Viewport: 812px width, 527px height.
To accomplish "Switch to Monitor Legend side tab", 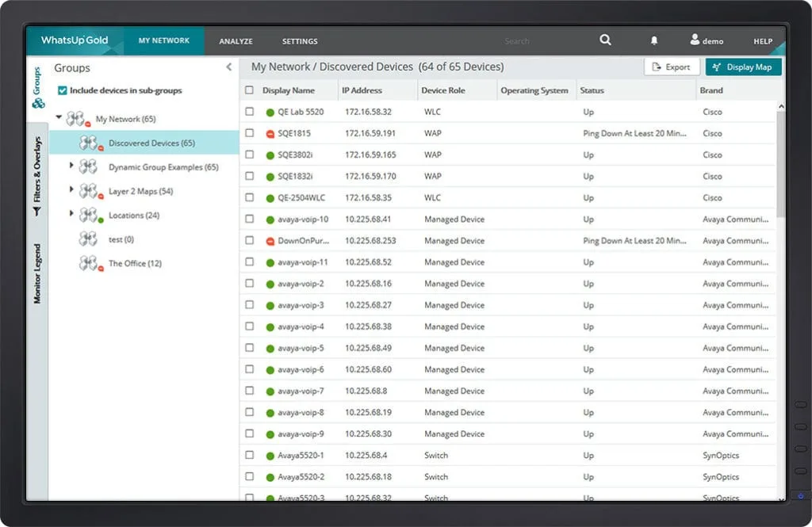I will coord(36,273).
